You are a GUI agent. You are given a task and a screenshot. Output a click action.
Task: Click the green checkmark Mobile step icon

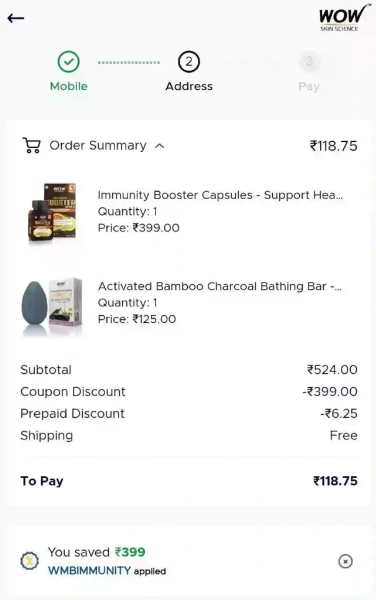[68, 62]
